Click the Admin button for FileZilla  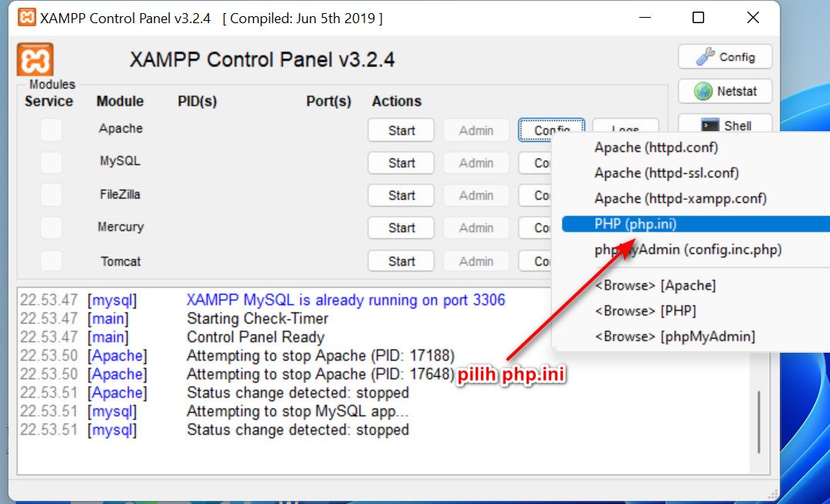coord(476,195)
